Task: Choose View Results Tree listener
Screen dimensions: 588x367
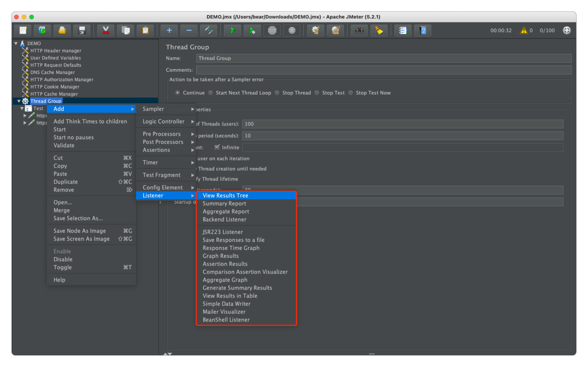Action: click(x=246, y=196)
